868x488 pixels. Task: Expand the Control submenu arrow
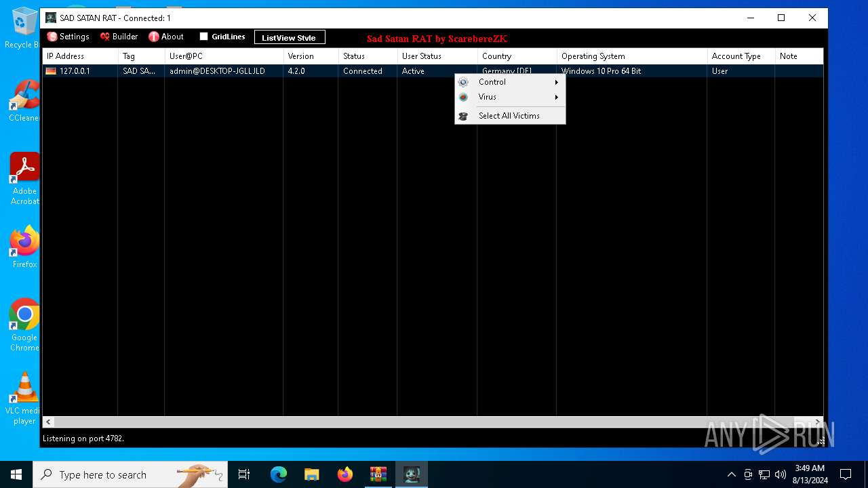[557, 82]
